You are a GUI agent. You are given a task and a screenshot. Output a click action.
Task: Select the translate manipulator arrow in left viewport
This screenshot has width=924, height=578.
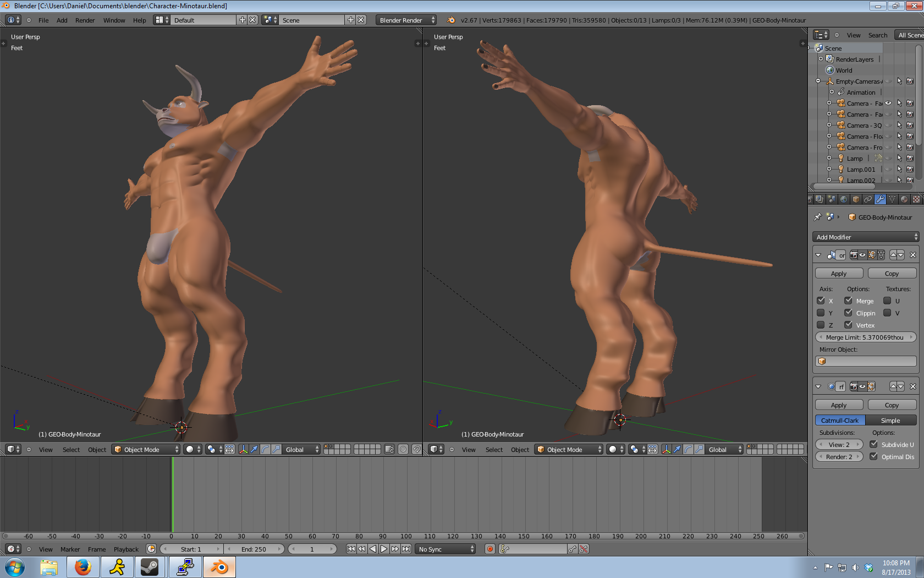coord(254,450)
